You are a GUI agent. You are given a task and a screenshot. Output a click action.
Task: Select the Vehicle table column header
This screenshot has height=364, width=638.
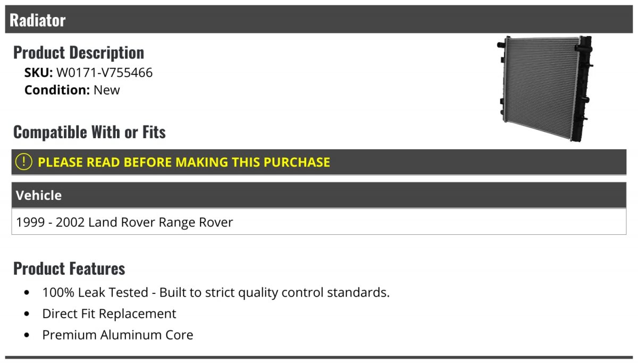(319, 195)
